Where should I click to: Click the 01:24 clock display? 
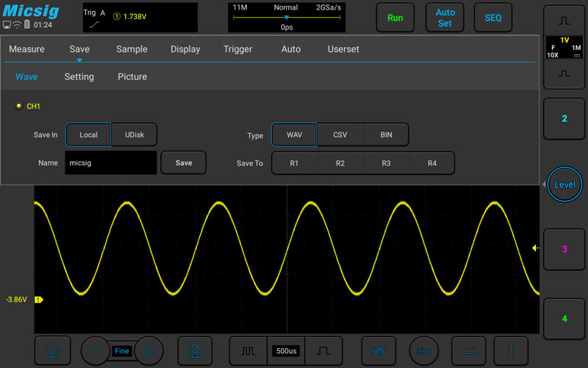pyautogui.click(x=43, y=25)
